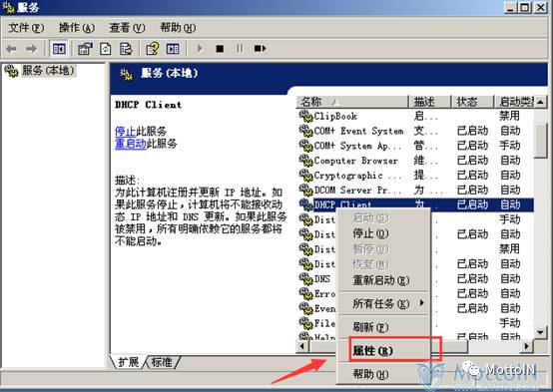
Task: Click the DNS service gear icon
Action: 305,279
